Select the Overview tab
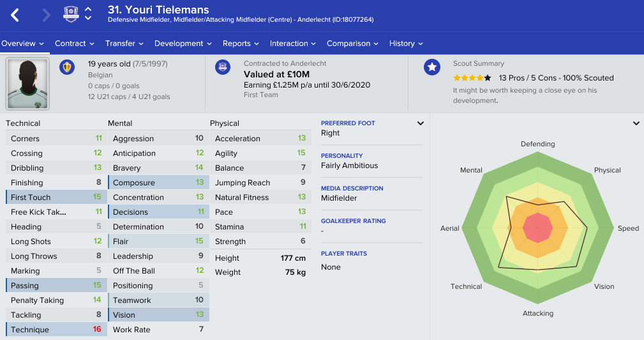The height and width of the screenshot is (340, 644). pyautogui.click(x=22, y=43)
